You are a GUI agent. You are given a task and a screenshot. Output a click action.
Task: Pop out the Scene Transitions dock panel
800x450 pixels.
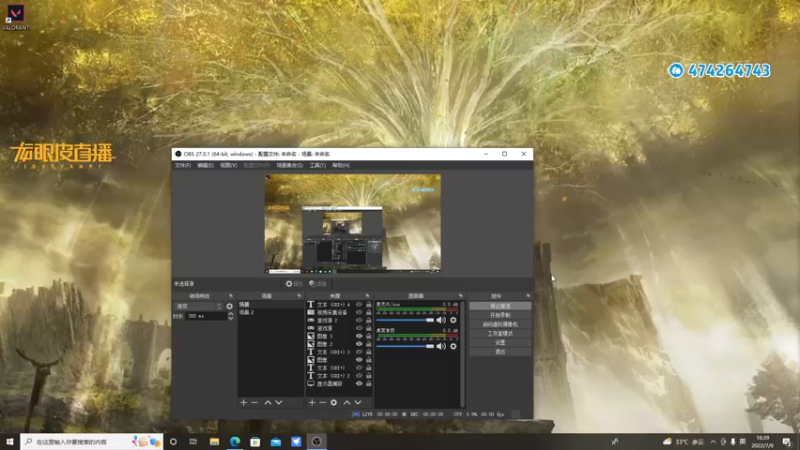(231, 296)
